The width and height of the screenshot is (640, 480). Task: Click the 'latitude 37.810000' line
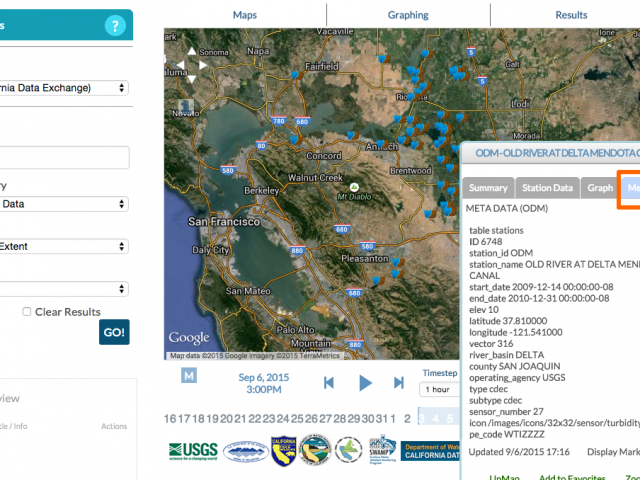(x=508, y=321)
